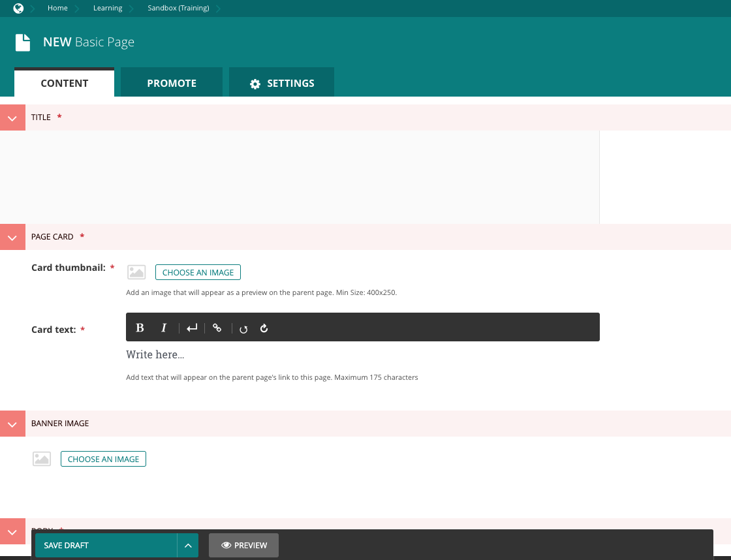
Task: Switch to the PROMOTE tab
Action: (171, 83)
